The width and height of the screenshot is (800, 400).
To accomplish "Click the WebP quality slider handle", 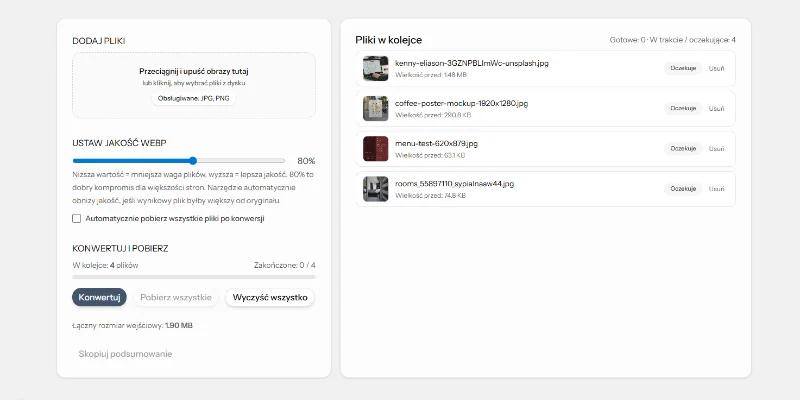I will 193,160.
